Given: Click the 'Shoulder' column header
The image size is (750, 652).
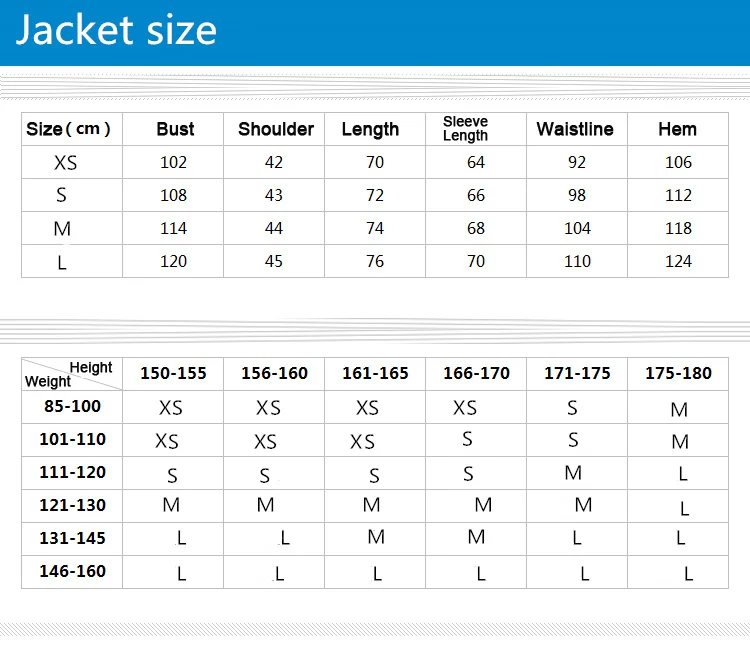Looking at the screenshot, I should pyautogui.click(x=276, y=129).
